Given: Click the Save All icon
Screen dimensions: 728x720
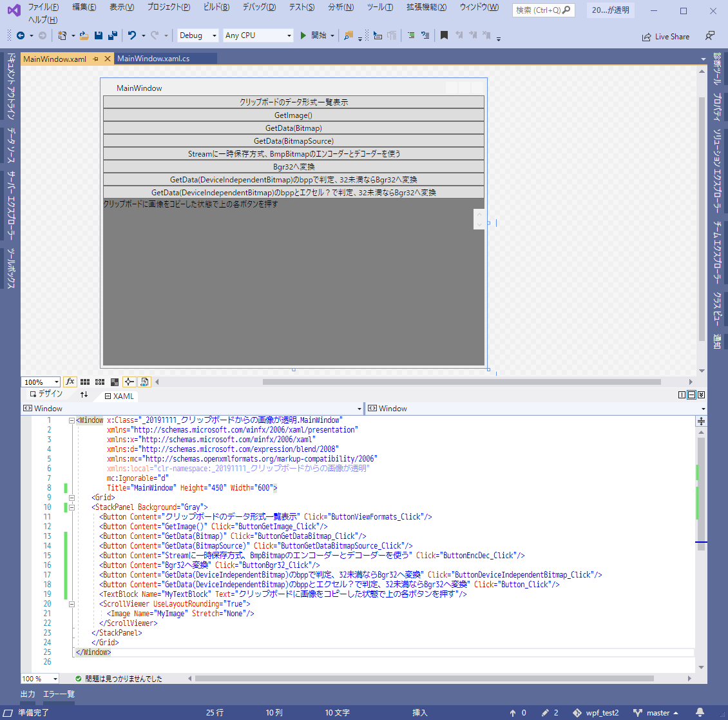Looking at the screenshot, I should (x=112, y=35).
